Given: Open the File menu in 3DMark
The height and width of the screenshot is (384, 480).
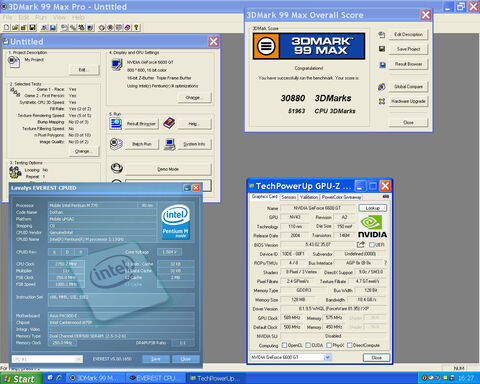Looking at the screenshot, I should (8, 17).
